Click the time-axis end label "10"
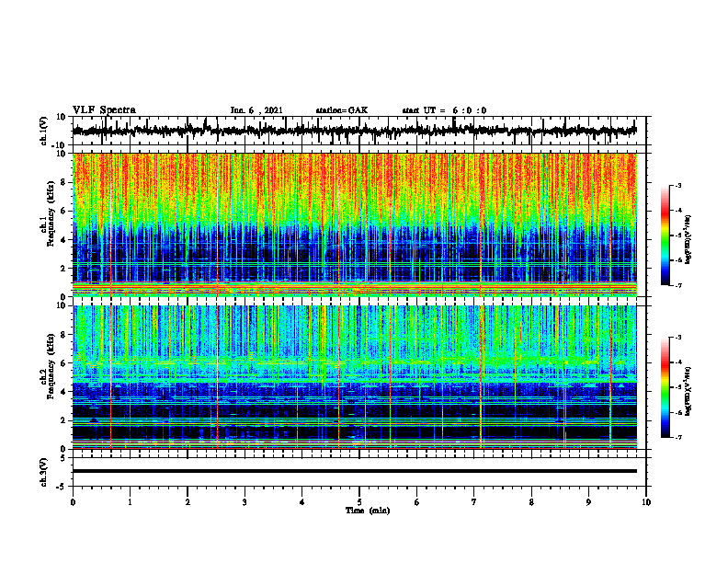The height and width of the screenshot is (563, 728). [646, 502]
